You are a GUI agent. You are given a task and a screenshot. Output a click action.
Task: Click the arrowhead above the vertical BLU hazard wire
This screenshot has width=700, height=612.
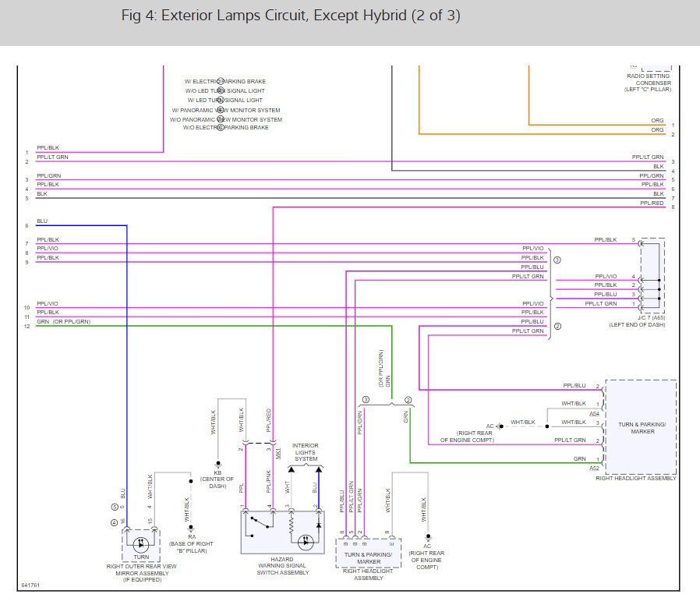point(319,469)
